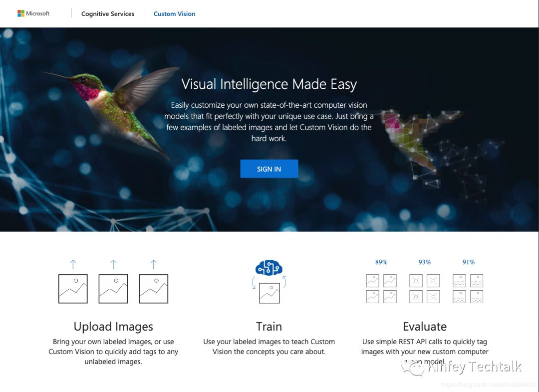Click the hero paragraph starting 'Easily customize'
The width and height of the screenshot is (539, 392).
(269, 122)
